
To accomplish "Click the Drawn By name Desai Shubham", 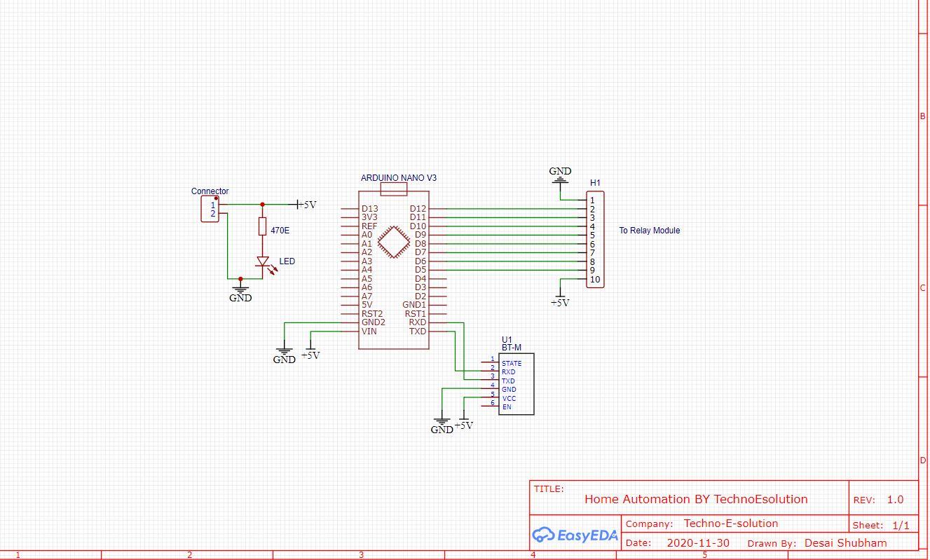I will tap(845, 542).
